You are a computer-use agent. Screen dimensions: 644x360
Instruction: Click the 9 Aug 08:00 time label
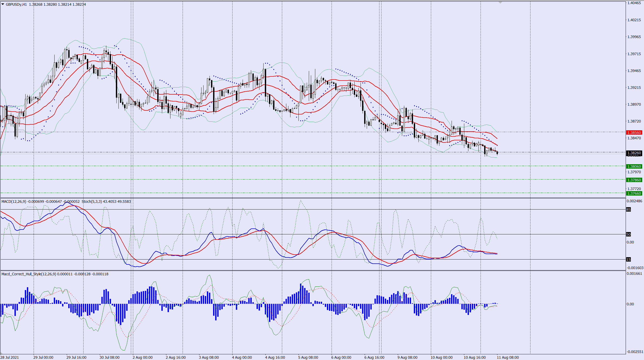click(x=407, y=357)
